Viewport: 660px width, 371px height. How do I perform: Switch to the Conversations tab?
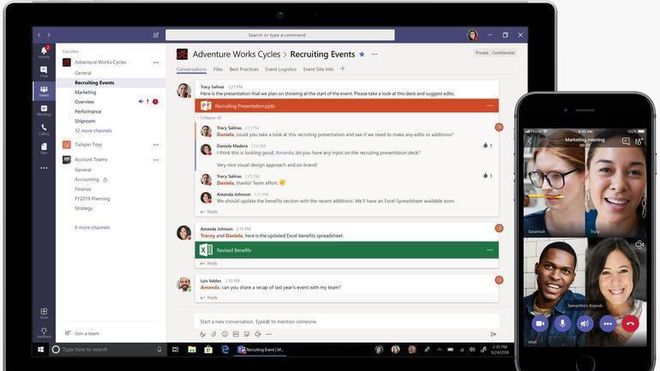[191, 69]
